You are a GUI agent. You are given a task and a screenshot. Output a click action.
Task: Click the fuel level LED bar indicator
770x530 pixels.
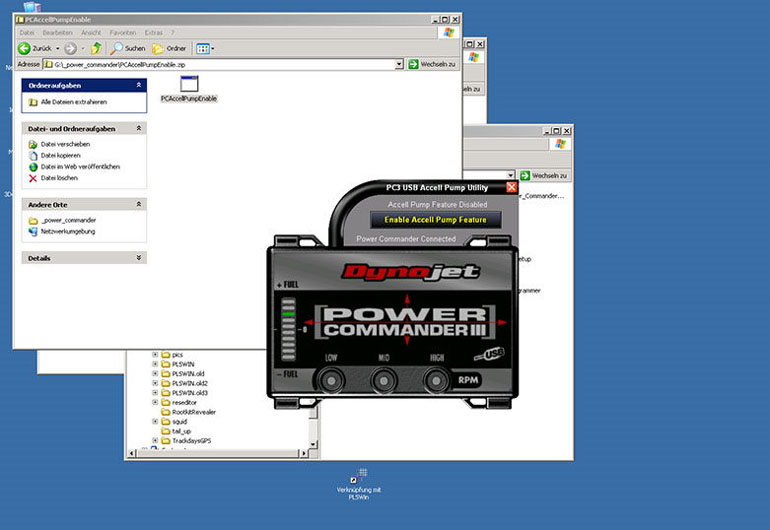tap(289, 327)
